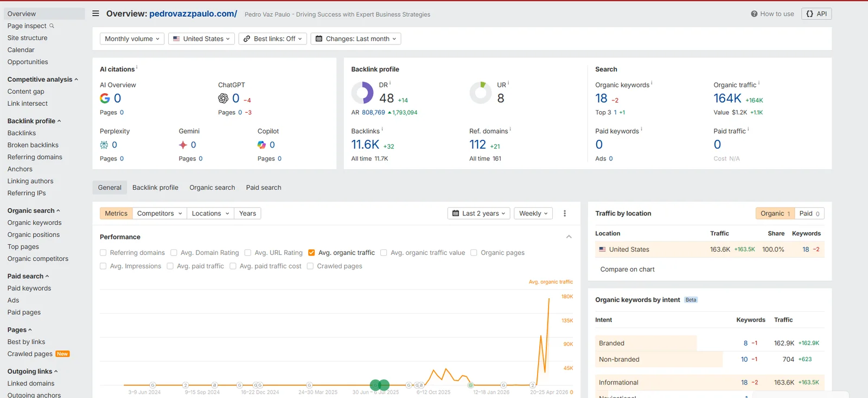Click Compare on chart link

coord(627,269)
